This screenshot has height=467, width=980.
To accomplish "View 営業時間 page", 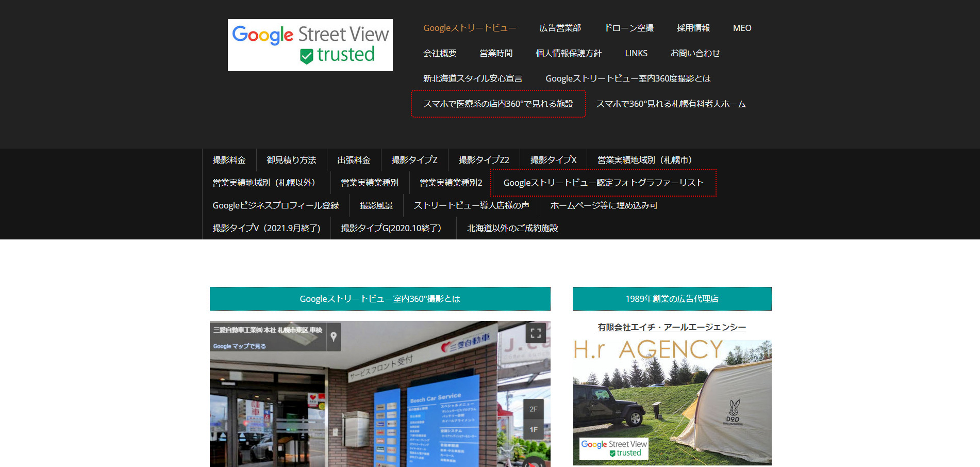I will 496,53.
